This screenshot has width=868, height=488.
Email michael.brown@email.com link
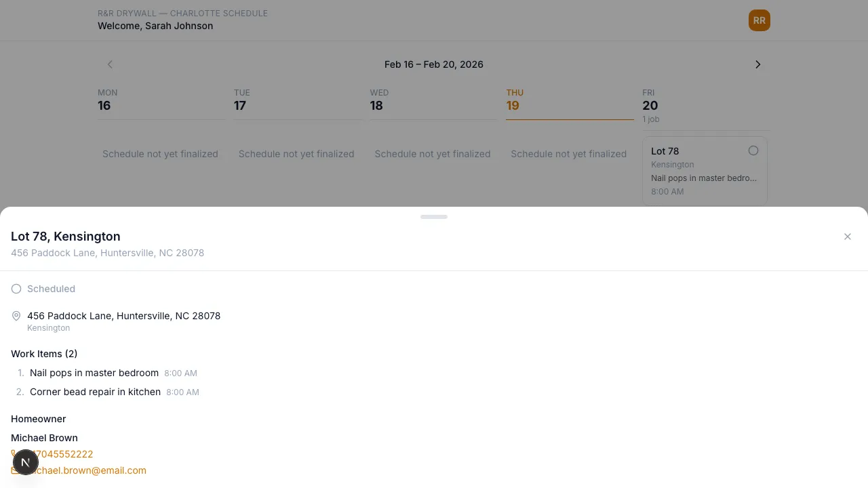92,470
